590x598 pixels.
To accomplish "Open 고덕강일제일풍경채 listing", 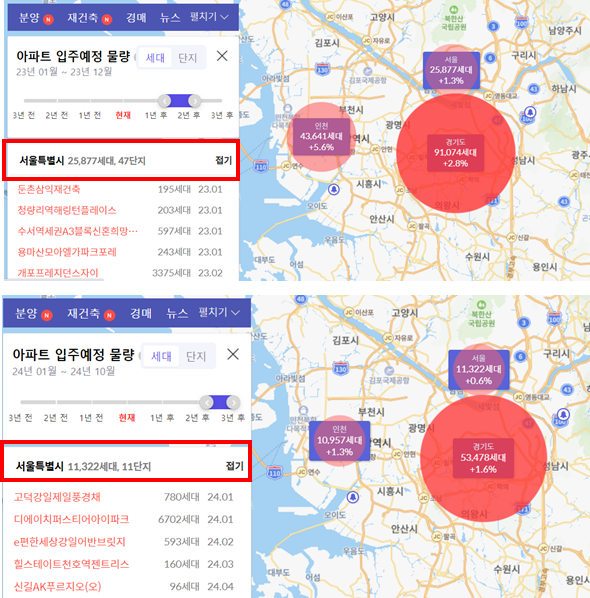I will pos(57,497).
